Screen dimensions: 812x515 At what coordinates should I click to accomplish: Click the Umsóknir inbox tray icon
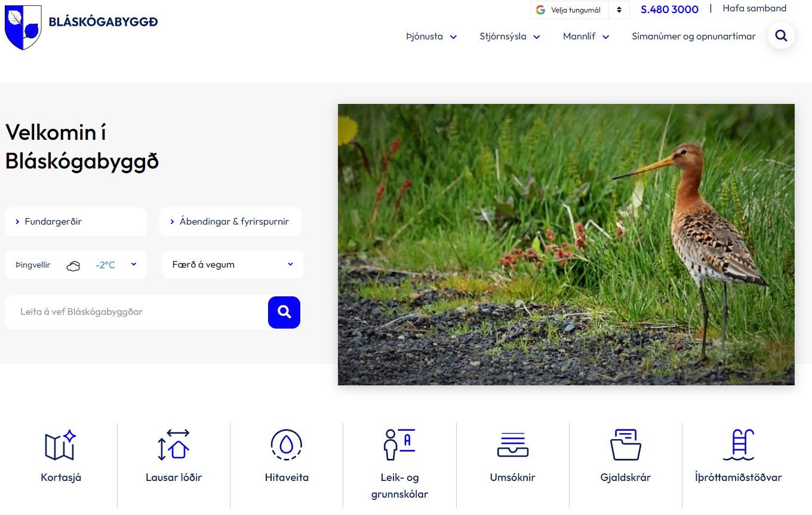pos(512,445)
